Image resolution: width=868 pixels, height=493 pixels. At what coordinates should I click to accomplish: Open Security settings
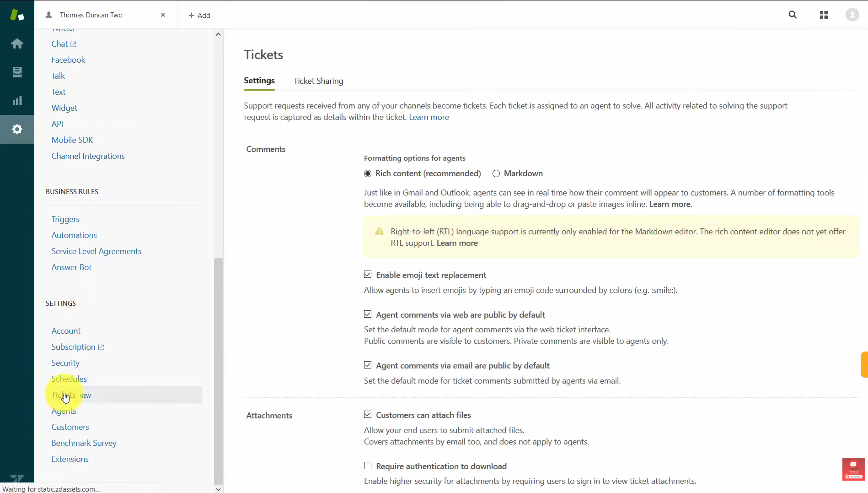pos(65,363)
